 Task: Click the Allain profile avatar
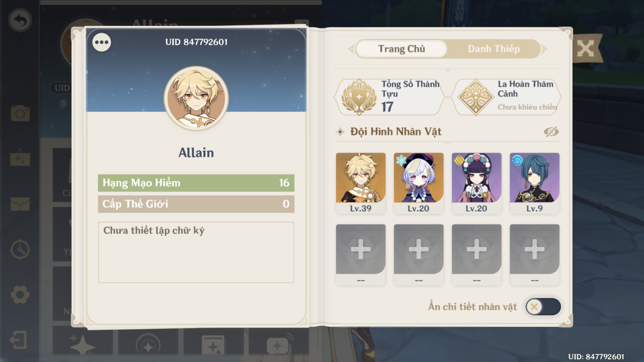coord(196,98)
